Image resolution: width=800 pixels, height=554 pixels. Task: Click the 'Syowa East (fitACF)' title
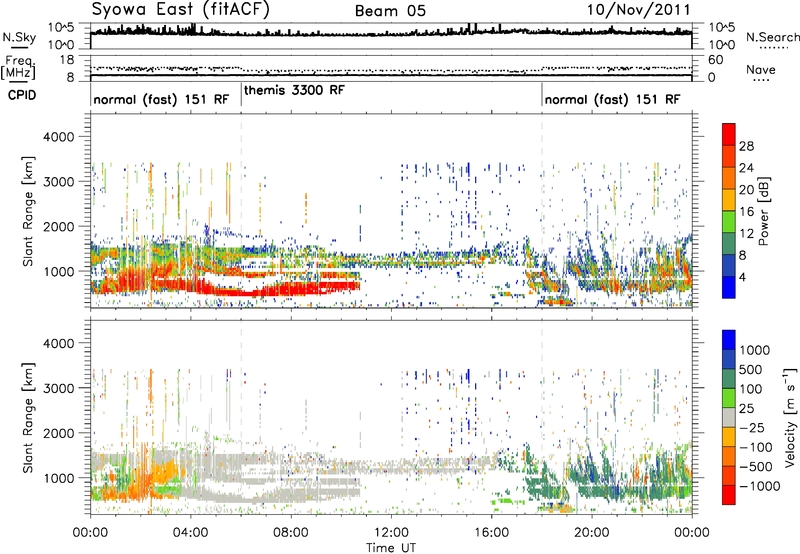click(180, 10)
